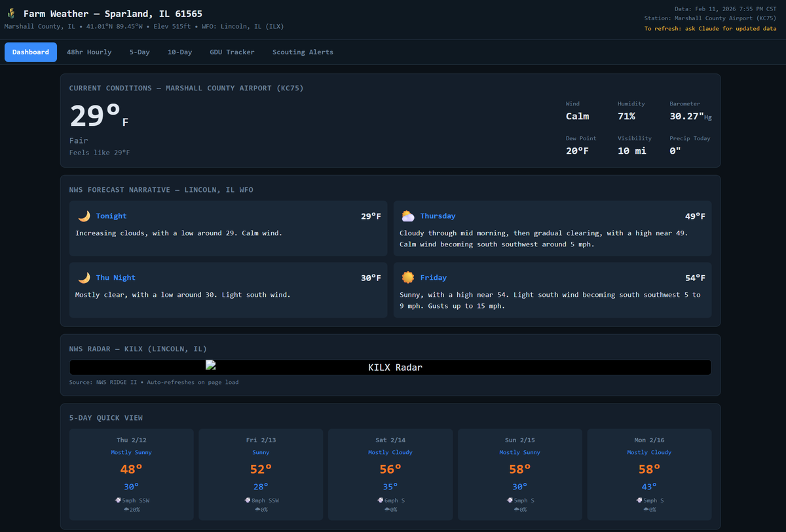Click the 30°F temperature in the Thu Night panel
The image size is (786, 532).
pyautogui.click(x=371, y=278)
